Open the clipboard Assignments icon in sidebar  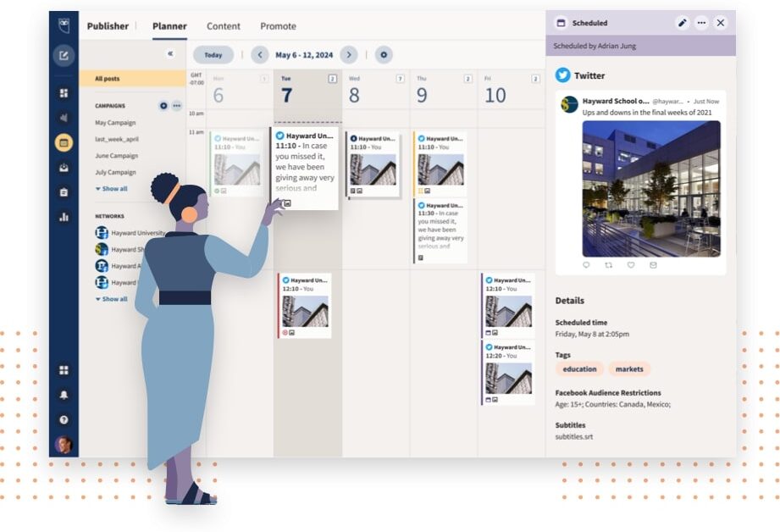click(64, 192)
